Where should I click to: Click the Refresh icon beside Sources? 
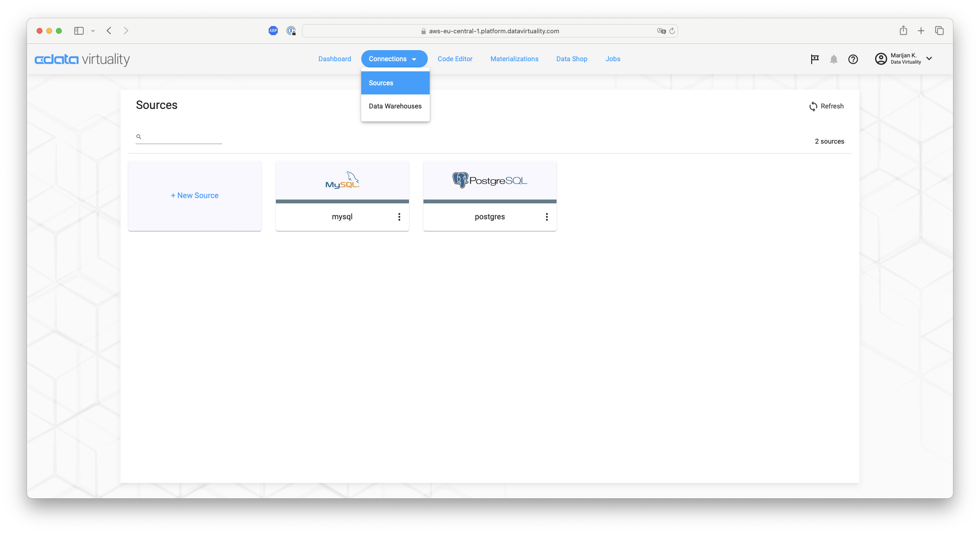click(x=813, y=107)
